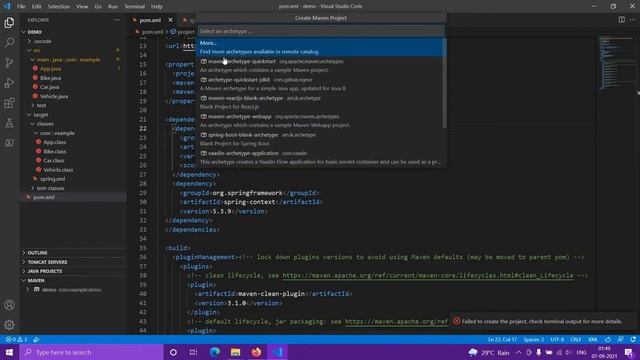Image resolution: width=640 pixels, height=360 pixels.
Task: Open the Edit menu
Action: click(36, 7)
